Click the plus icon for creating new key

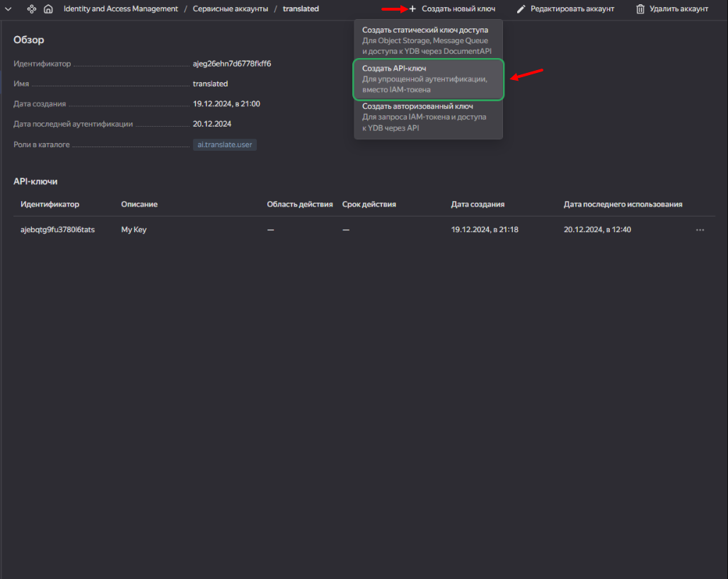click(x=412, y=9)
